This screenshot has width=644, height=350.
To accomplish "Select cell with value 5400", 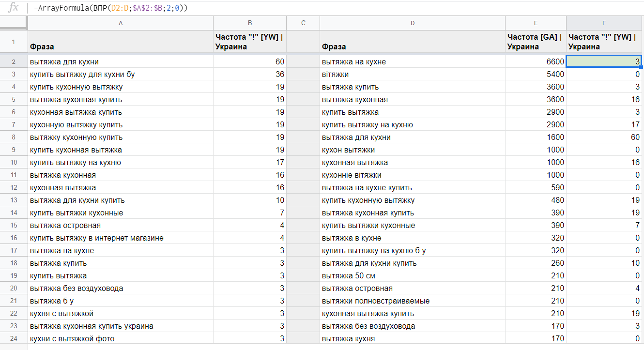I will pyautogui.click(x=536, y=75).
